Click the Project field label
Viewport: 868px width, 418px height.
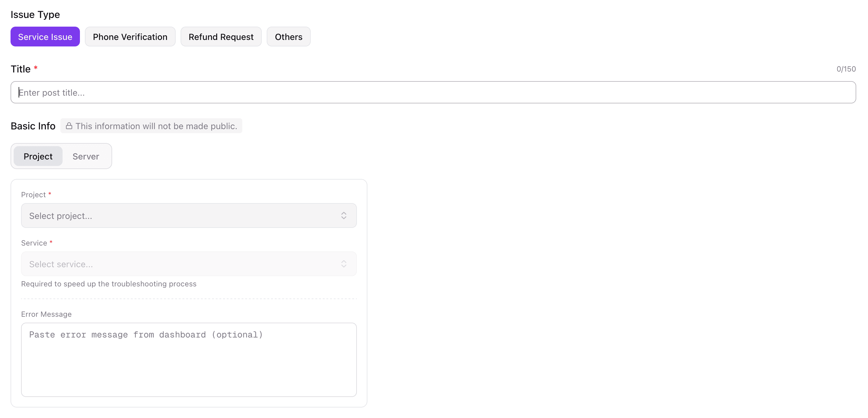click(x=33, y=195)
